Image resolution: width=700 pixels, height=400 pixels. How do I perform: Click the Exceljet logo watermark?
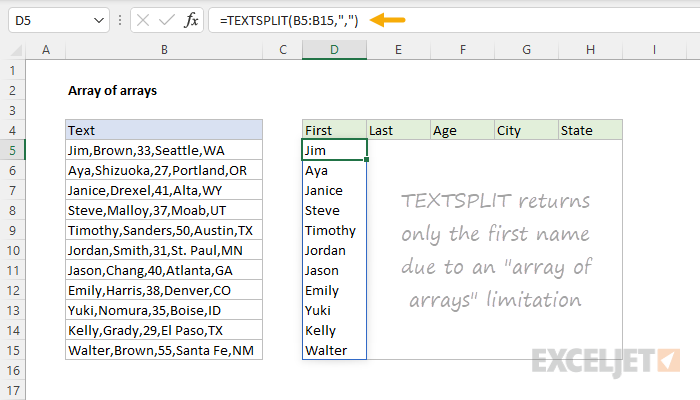tap(606, 361)
